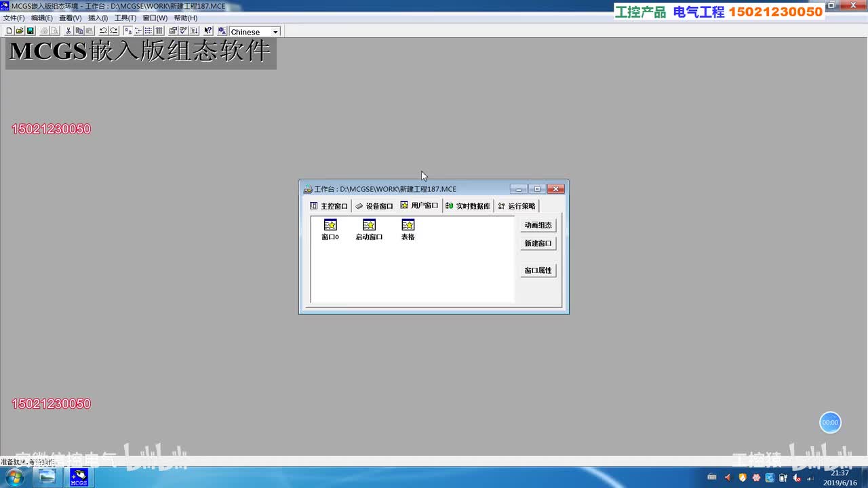Click the keyboard input method tray icon
Screen dimensions: 868x488
pyautogui.click(x=711, y=478)
